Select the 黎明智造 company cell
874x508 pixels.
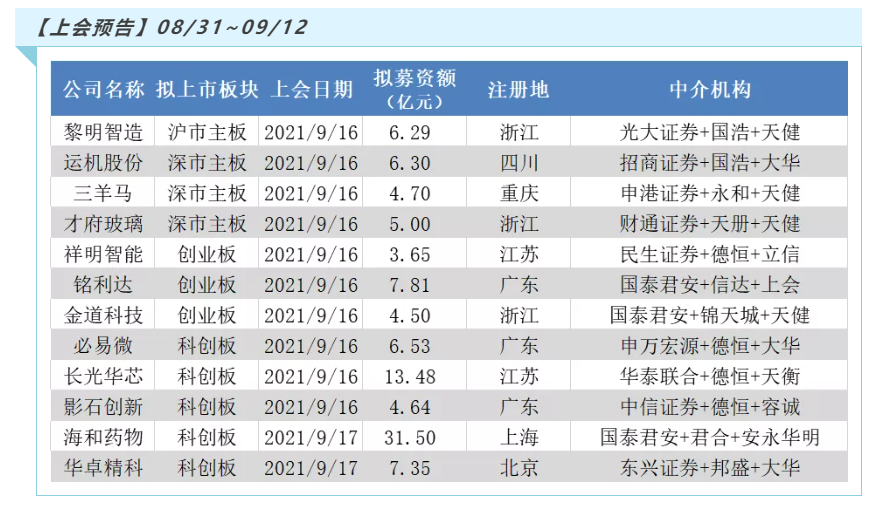pyautogui.click(x=103, y=132)
